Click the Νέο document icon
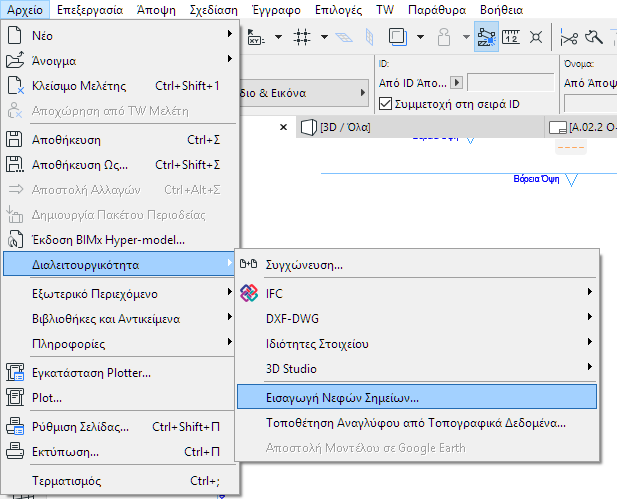The image size is (617, 499). click(x=15, y=35)
